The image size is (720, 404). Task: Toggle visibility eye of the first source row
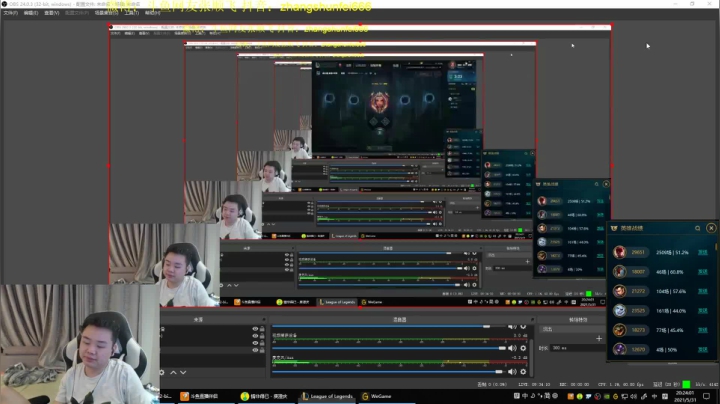255,329
